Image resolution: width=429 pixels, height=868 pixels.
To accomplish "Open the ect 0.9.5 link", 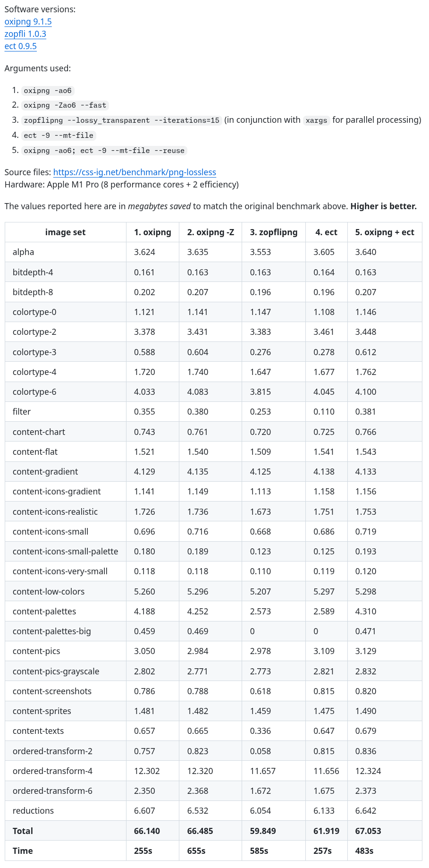I will coord(20,46).
